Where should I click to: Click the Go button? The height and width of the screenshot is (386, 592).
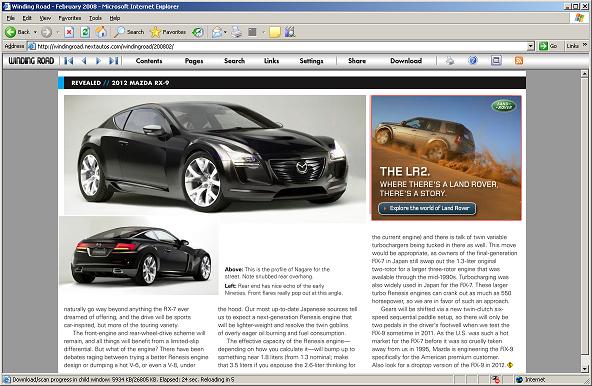point(549,46)
